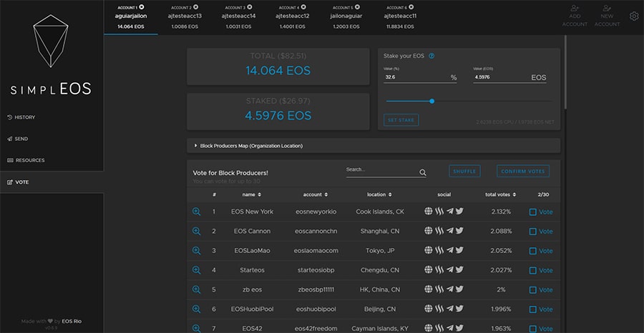Image resolution: width=644 pixels, height=333 pixels.
Task: Check the Vote box for EOS New York
Action: click(532, 212)
